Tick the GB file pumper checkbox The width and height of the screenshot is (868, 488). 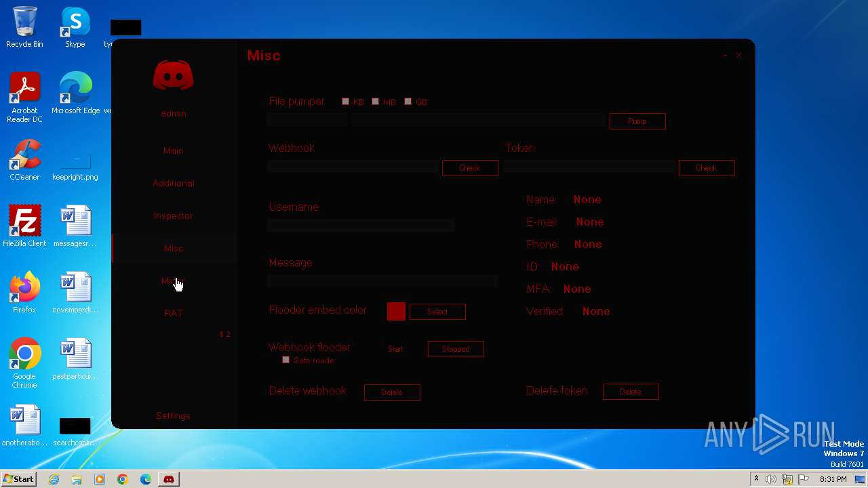coord(408,102)
